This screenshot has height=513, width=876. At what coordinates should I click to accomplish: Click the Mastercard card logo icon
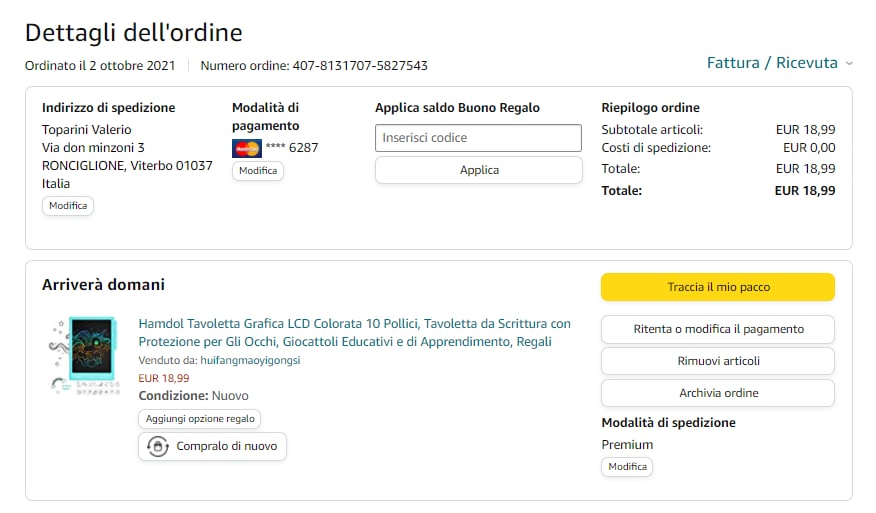(246, 148)
